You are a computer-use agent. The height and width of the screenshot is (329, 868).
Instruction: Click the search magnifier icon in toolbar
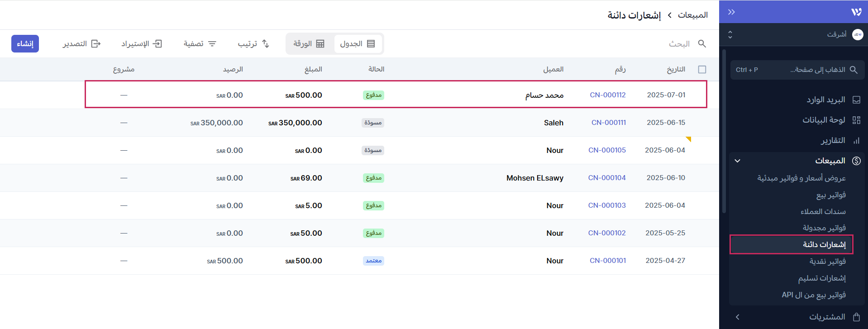point(702,43)
